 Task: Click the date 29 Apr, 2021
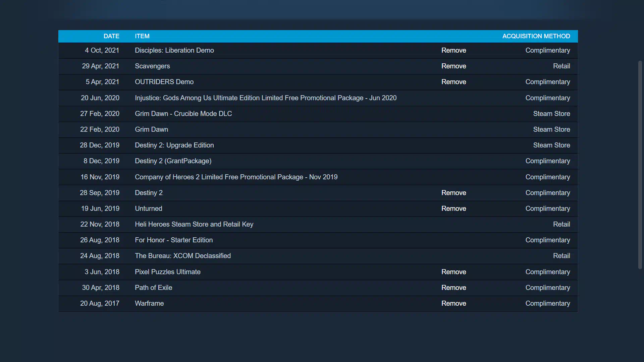(101, 66)
